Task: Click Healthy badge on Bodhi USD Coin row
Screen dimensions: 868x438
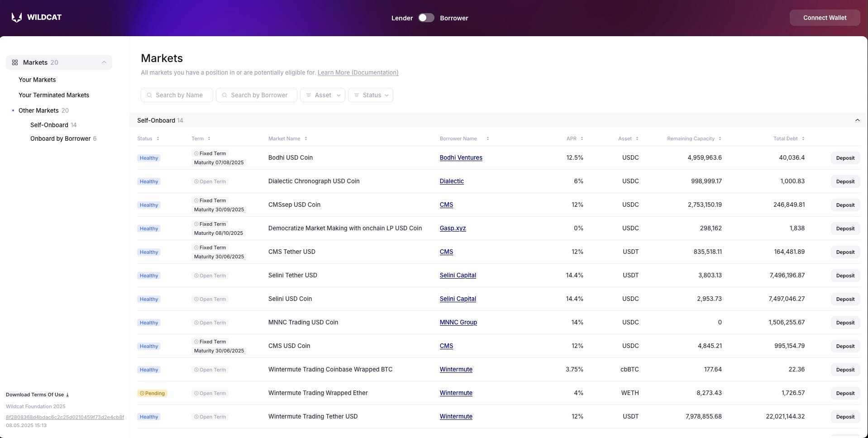Action: click(x=149, y=158)
